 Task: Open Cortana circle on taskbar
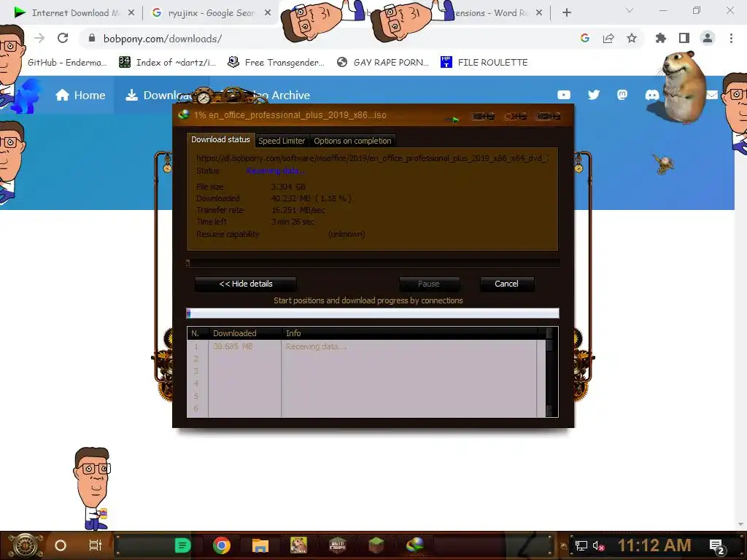click(60, 545)
